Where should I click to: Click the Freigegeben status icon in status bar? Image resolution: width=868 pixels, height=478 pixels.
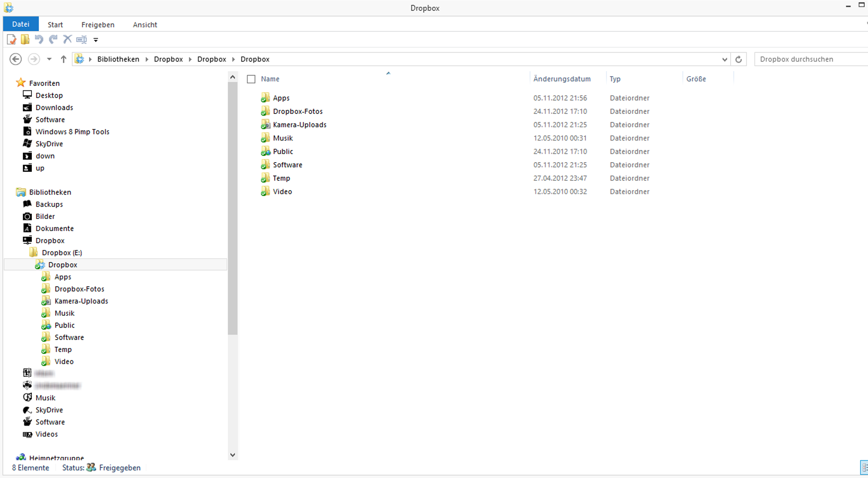point(91,467)
